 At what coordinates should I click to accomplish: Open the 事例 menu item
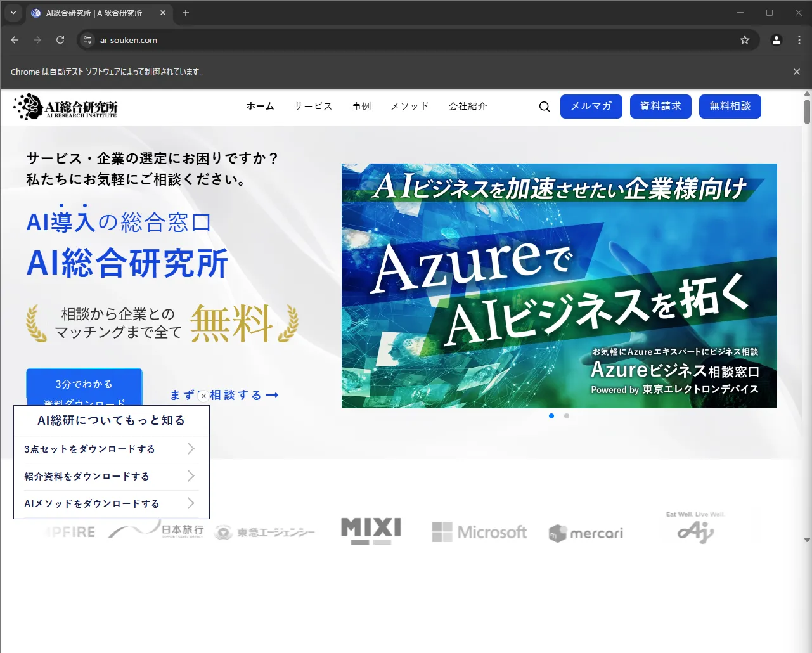[362, 107]
